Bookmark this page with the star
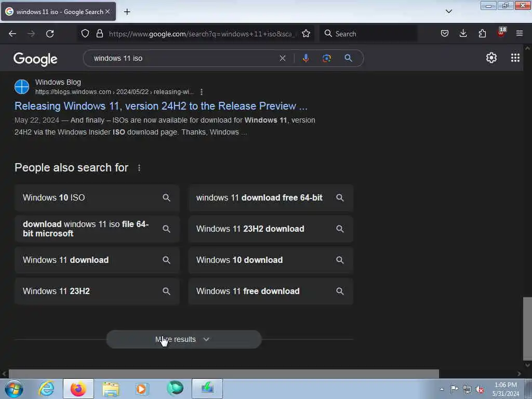Image resolution: width=532 pixels, height=399 pixels. tap(306, 33)
